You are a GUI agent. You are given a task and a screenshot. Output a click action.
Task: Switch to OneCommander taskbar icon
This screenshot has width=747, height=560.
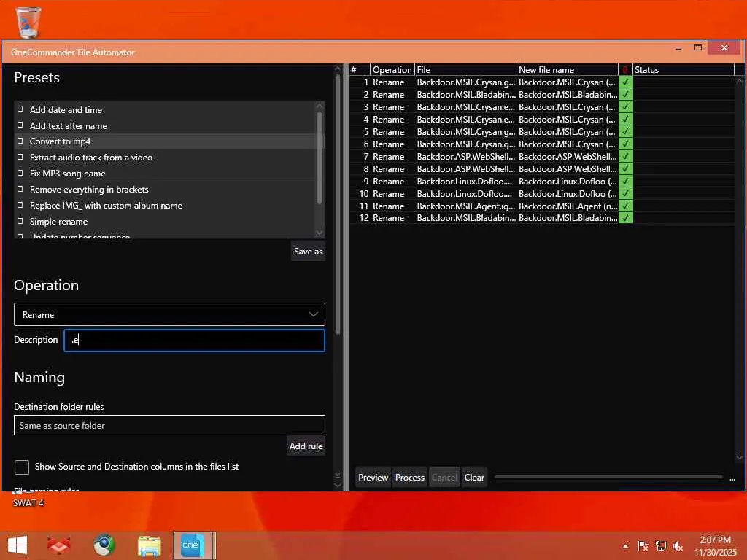click(194, 545)
